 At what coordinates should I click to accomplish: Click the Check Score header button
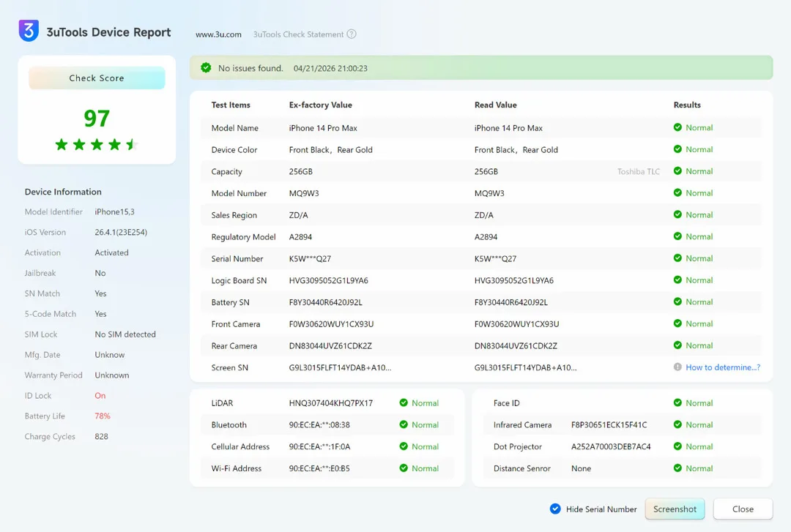pos(97,78)
